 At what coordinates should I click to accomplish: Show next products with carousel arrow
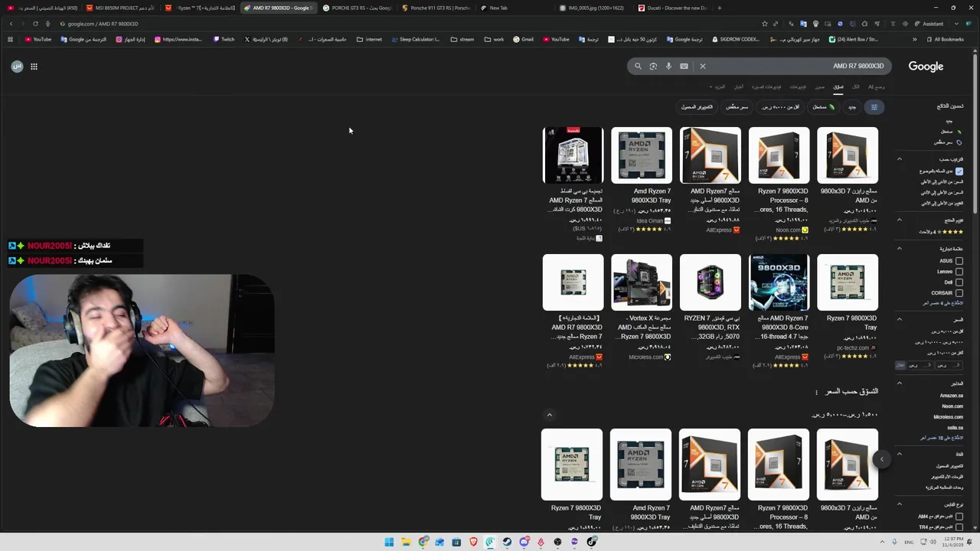881,459
